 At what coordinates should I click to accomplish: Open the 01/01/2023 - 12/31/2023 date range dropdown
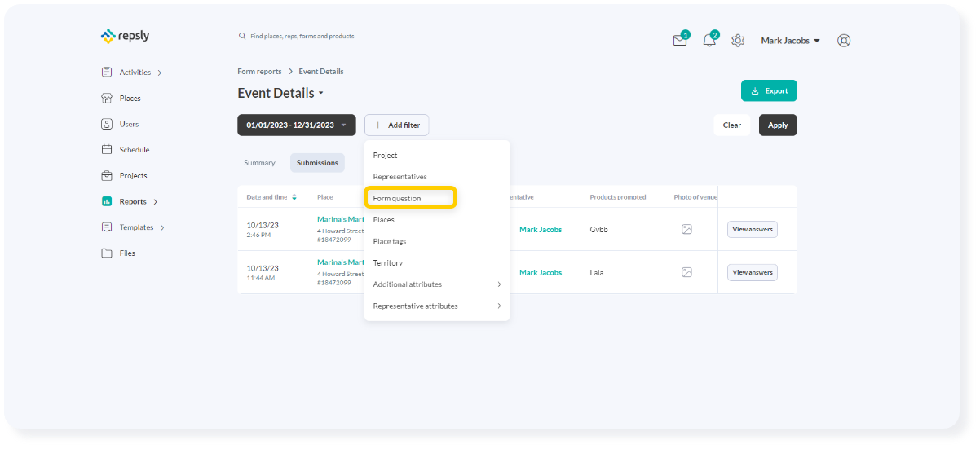[x=297, y=125]
